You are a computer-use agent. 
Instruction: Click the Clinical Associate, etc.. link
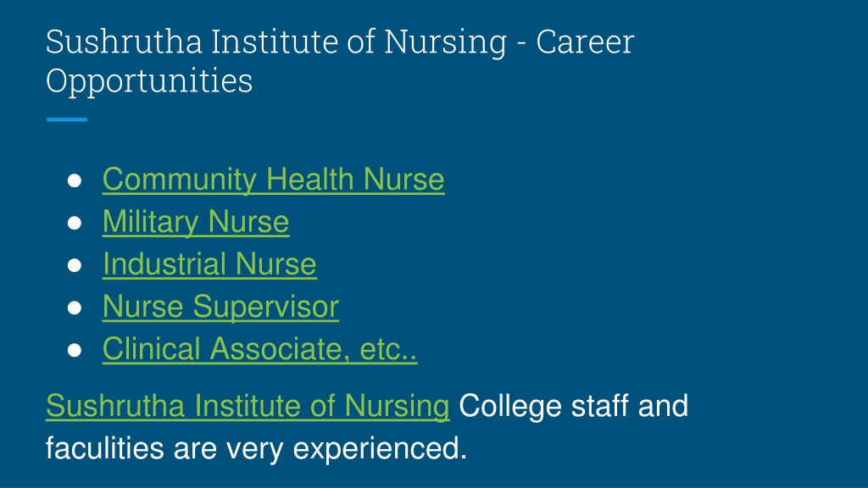259,349
